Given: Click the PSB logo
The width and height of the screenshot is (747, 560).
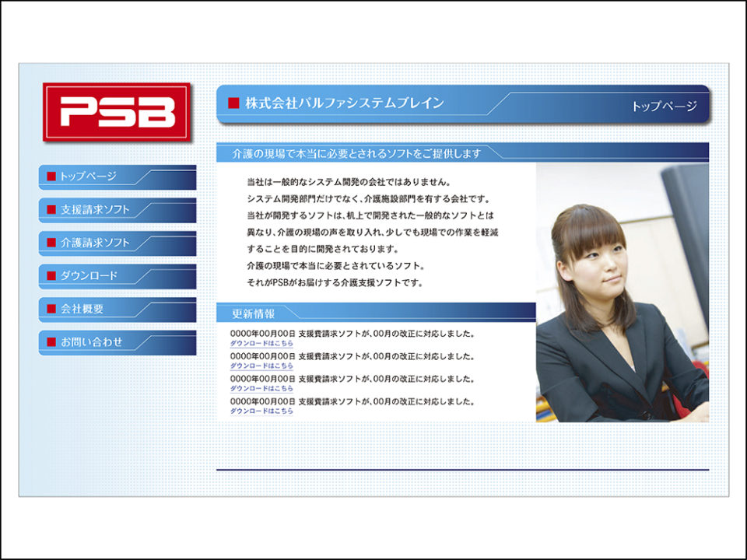Looking at the screenshot, I should (117, 112).
